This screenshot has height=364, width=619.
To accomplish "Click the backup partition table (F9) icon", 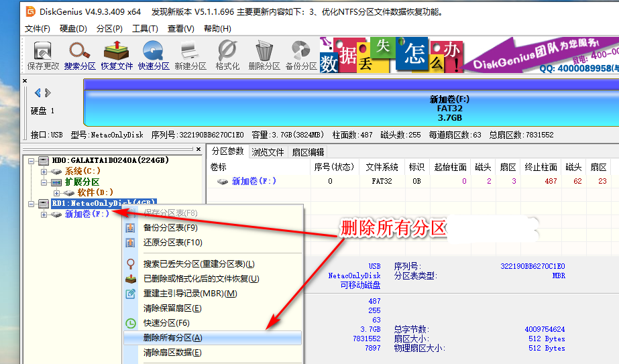I will point(130,228).
